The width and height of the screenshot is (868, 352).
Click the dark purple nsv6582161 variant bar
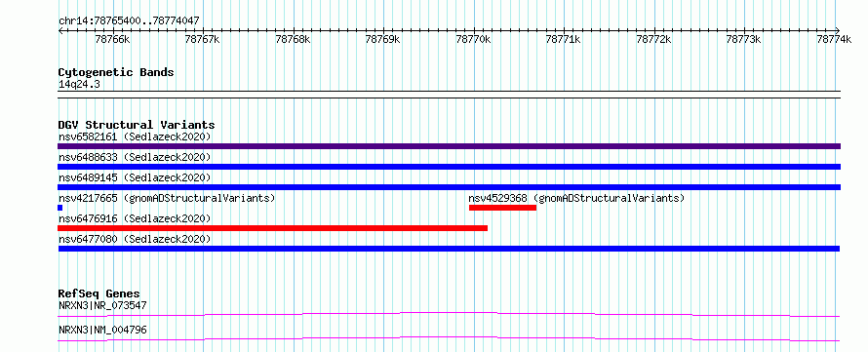coord(449,146)
